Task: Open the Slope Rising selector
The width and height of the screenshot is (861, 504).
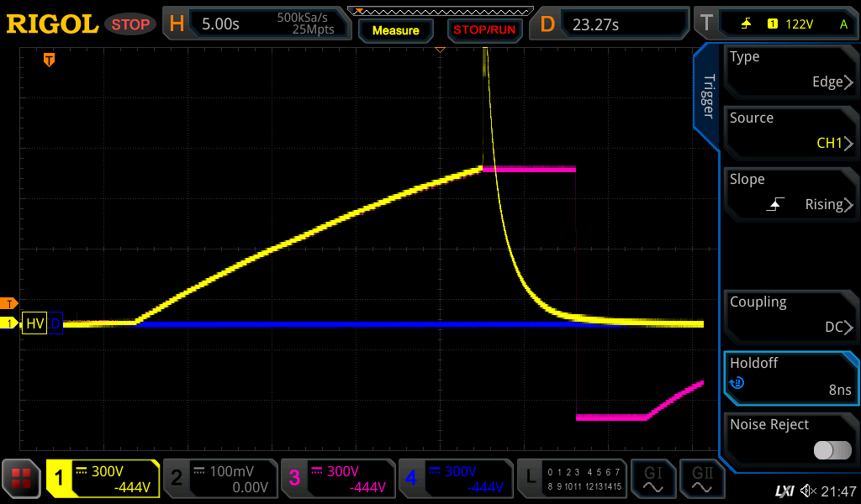Action: click(x=790, y=192)
